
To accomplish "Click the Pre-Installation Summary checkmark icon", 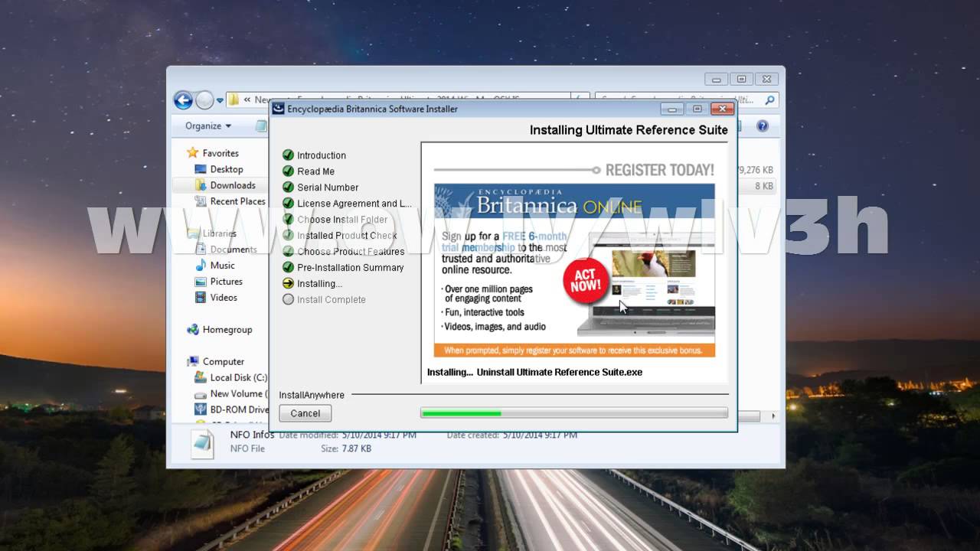I will point(288,268).
